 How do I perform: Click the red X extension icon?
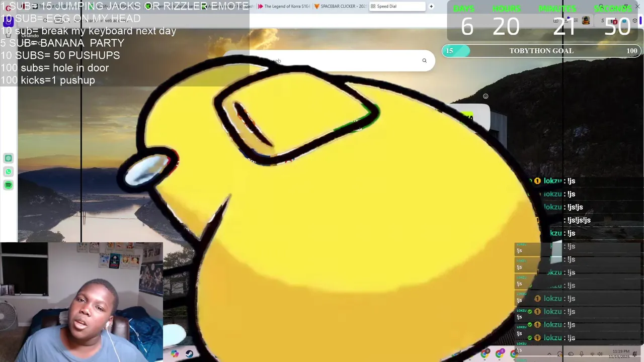(615, 22)
